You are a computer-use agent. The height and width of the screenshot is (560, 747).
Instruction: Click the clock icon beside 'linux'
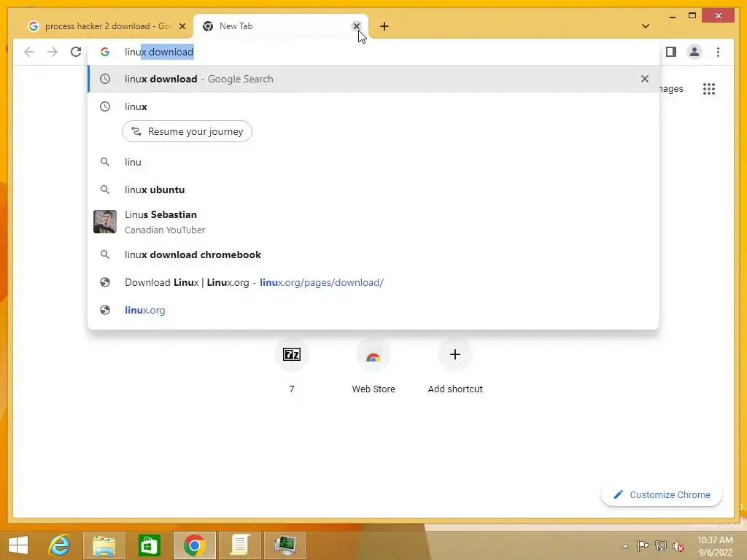(105, 106)
